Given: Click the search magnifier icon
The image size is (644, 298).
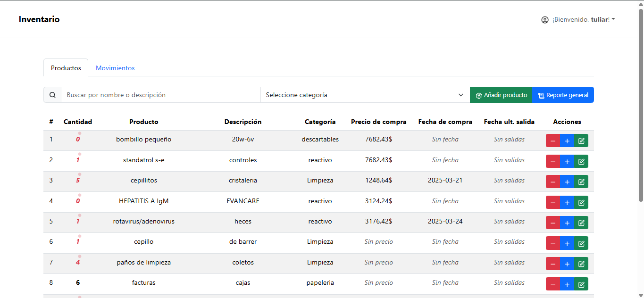Looking at the screenshot, I should coord(52,95).
